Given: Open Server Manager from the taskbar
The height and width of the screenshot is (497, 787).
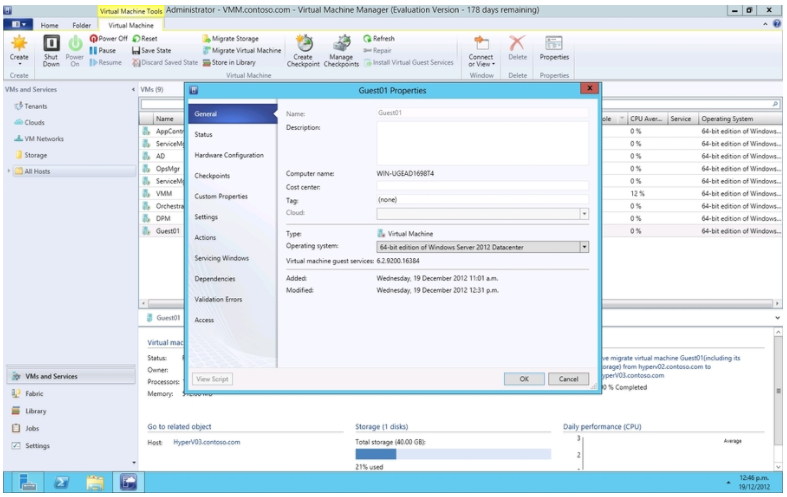Looking at the screenshot, I should tap(28, 482).
